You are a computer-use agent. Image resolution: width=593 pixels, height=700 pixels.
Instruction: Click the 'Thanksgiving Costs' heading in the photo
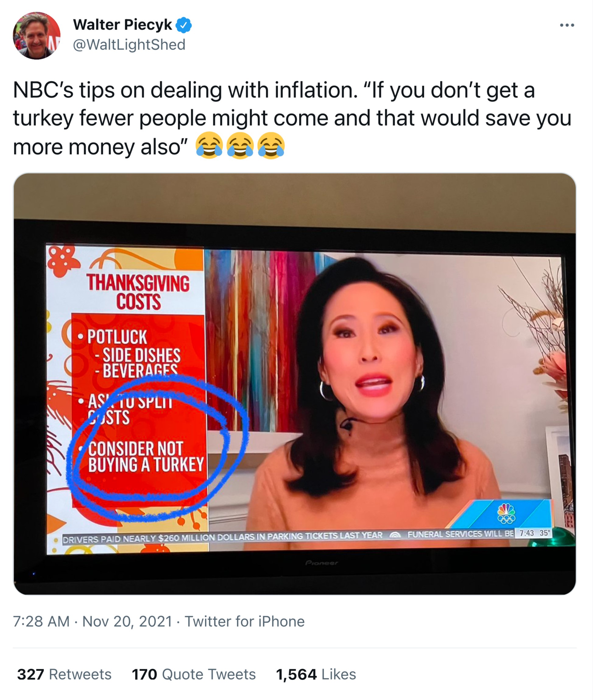click(x=138, y=292)
